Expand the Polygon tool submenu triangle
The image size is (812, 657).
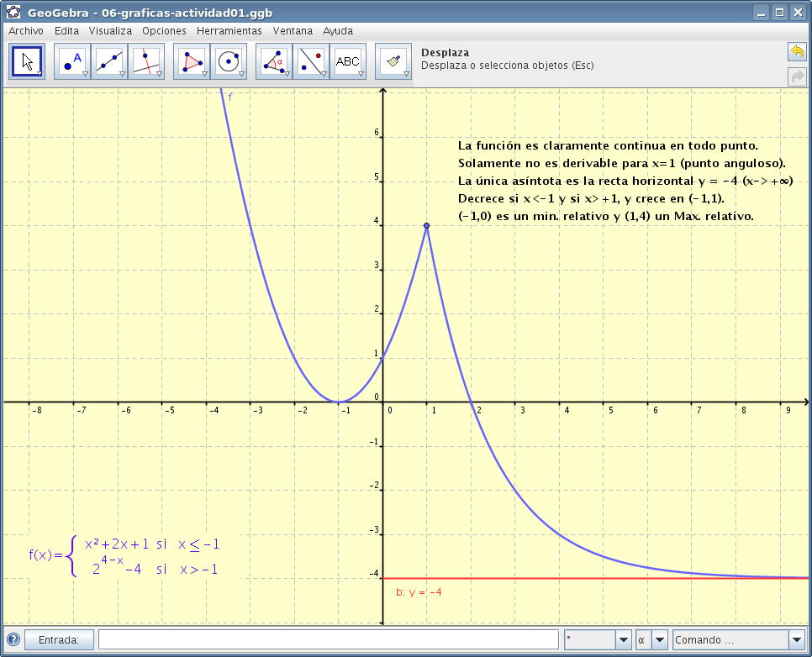click(204, 74)
